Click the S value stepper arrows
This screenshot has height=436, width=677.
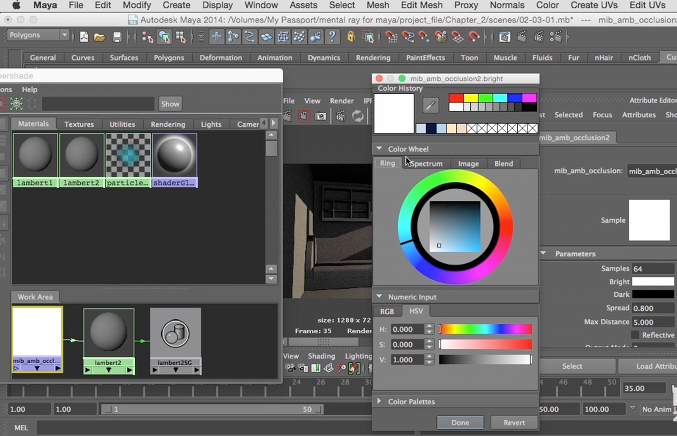[x=429, y=344]
